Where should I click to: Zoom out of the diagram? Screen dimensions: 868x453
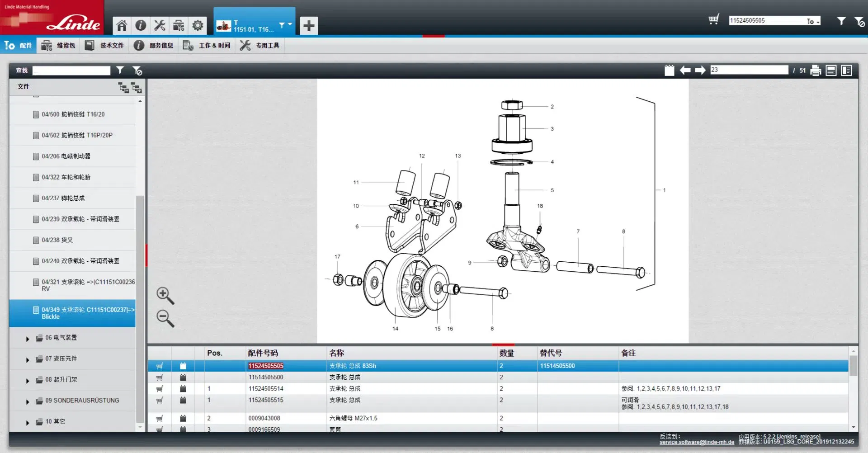pos(165,318)
